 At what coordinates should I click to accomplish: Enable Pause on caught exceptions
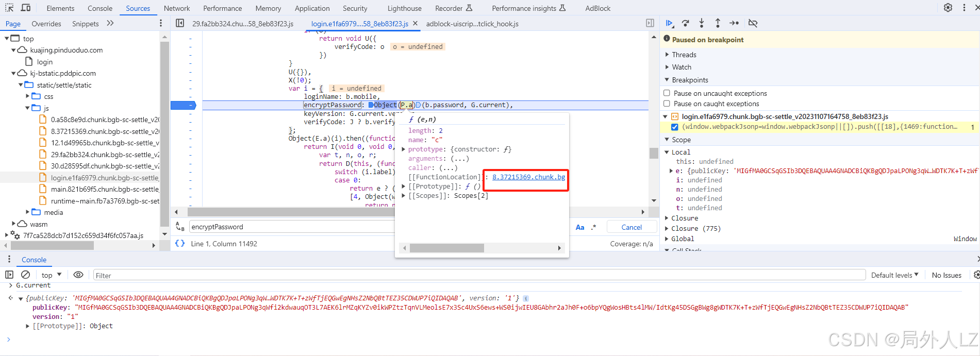(667, 104)
